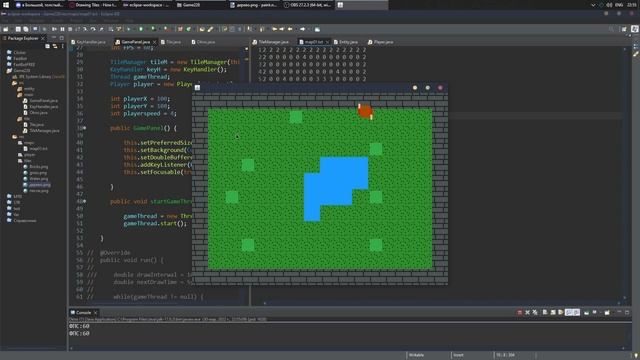Viewport: 640px width, 360px height.
Task: Terminate the running program in Console
Action: tap(520, 313)
